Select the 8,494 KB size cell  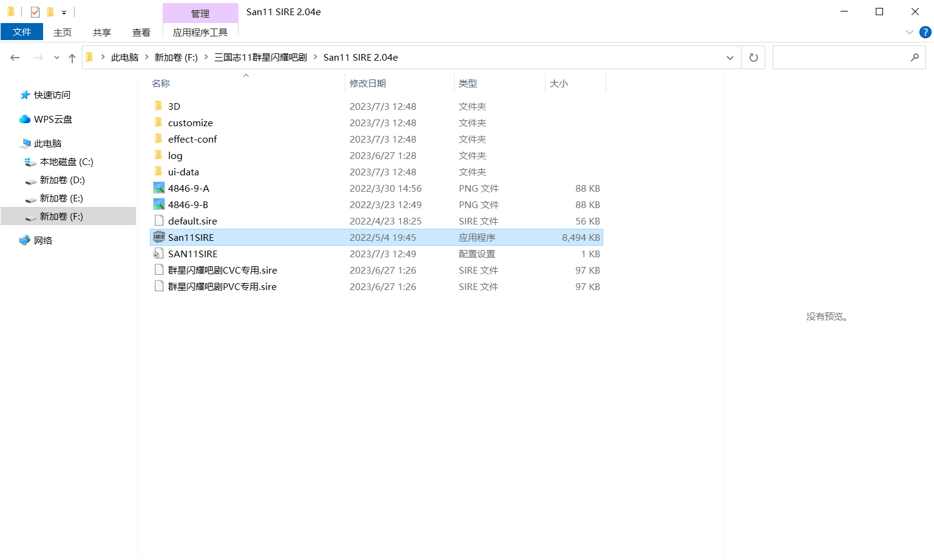(x=581, y=237)
